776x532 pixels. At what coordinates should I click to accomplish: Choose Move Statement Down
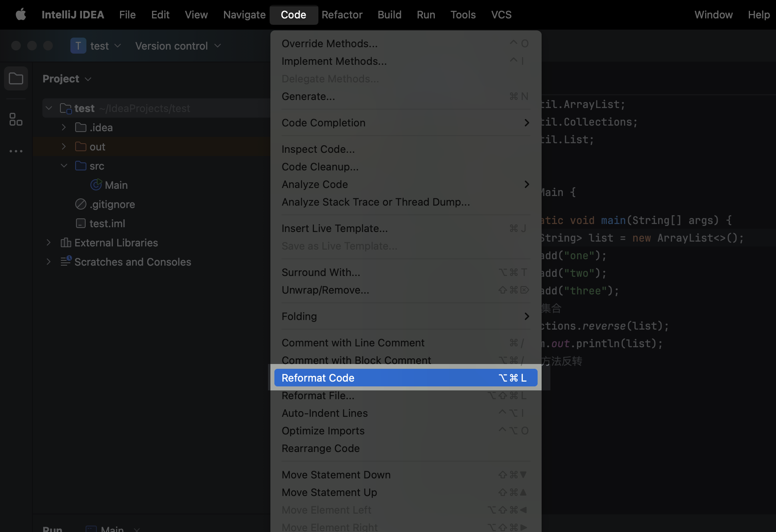tap(406, 475)
